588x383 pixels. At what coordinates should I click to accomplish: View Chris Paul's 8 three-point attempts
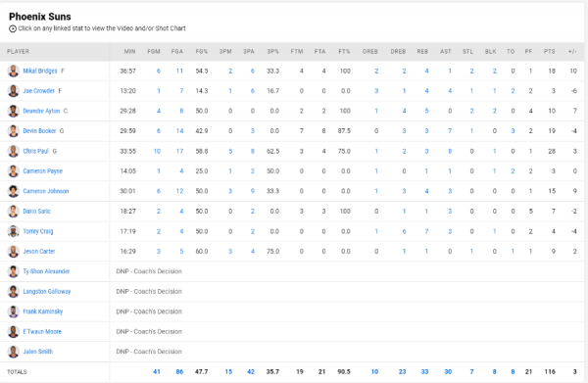253,151
